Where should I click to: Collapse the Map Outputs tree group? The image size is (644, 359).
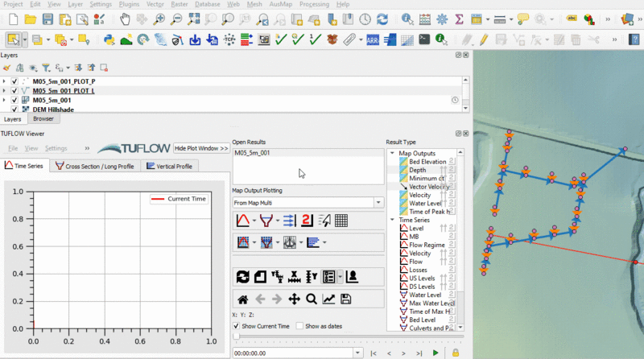(392, 153)
